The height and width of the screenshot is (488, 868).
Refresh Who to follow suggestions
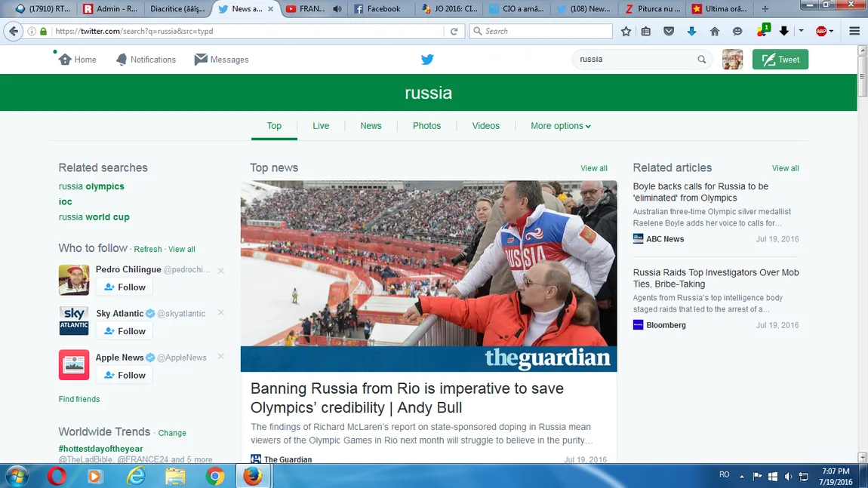point(148,249)
